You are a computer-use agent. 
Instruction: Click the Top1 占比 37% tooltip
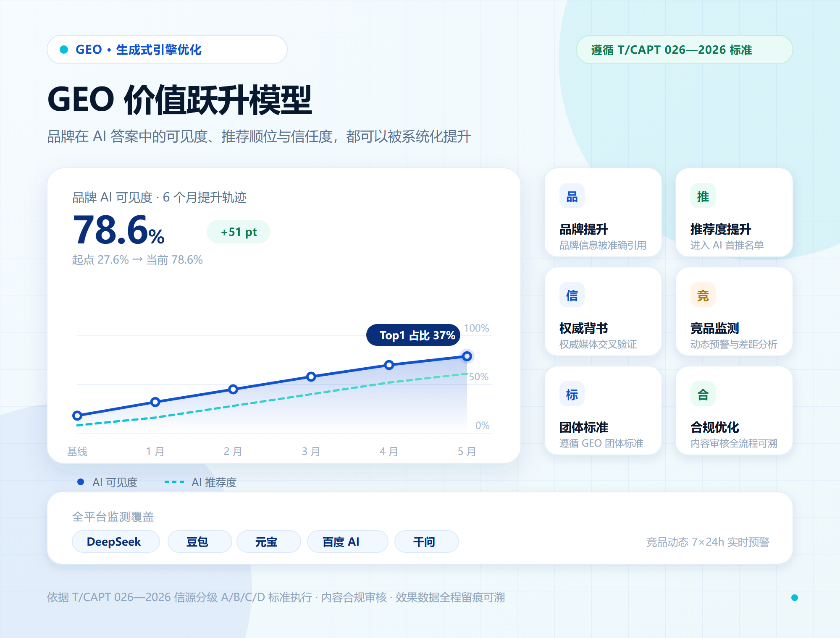click(413, 335)
